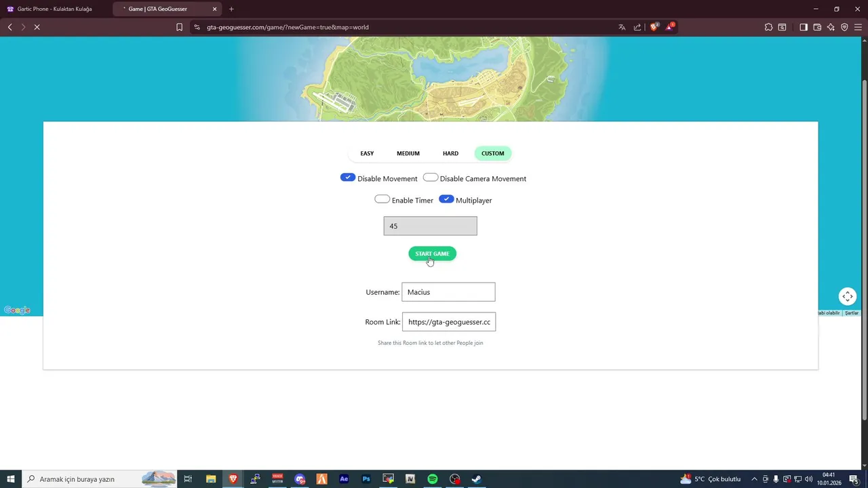Click the volume speaker tray icon
The height and width of the screenshot is (488, 868).
coord(808,479)
